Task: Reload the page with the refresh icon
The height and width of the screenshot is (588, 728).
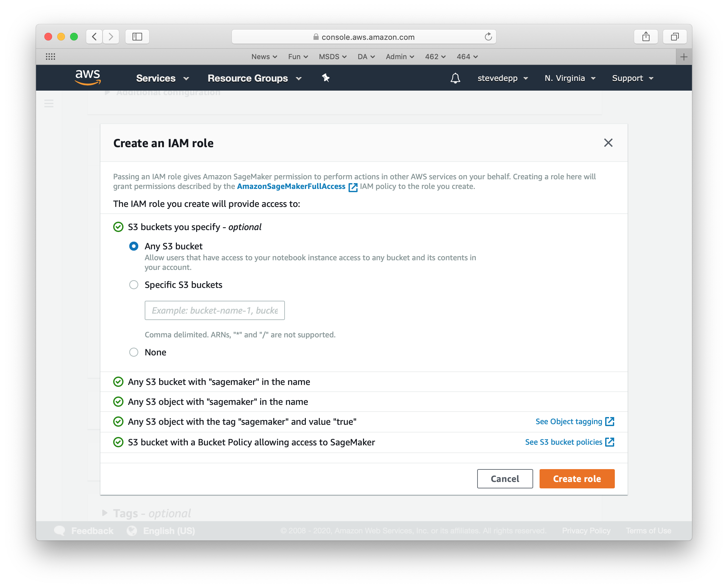Action: [x=488, y=37]
